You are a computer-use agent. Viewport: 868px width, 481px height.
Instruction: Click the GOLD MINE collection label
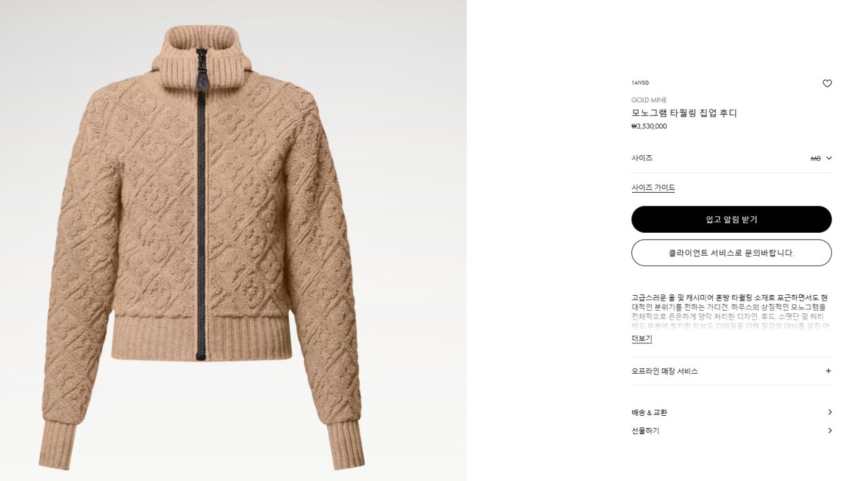tap(649, 100)
